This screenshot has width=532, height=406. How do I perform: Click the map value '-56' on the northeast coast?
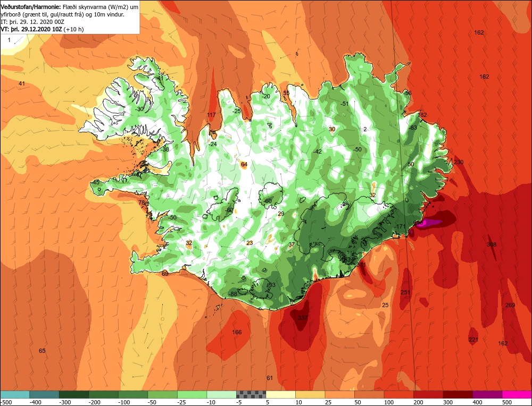(x=407, y=93)
